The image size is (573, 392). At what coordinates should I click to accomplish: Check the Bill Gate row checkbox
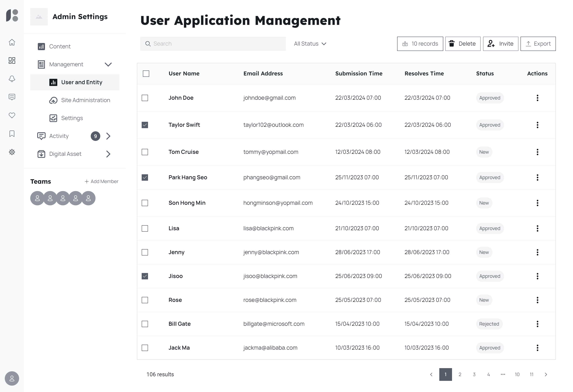145,324
